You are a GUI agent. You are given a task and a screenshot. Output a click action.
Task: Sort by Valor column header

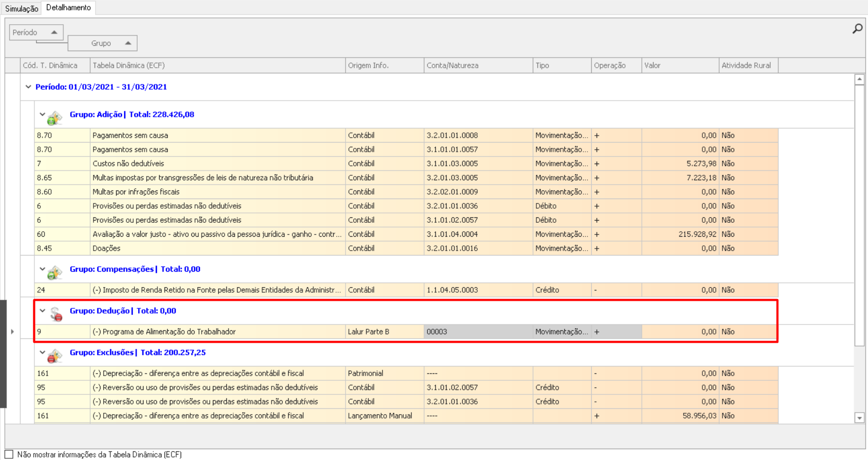point(680,66)
